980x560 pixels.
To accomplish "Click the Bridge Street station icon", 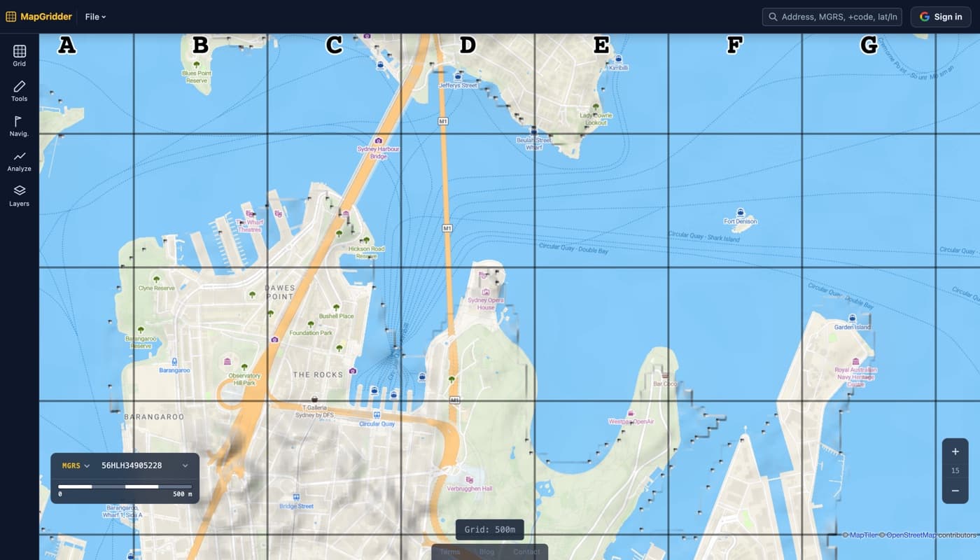I will 296,497.
